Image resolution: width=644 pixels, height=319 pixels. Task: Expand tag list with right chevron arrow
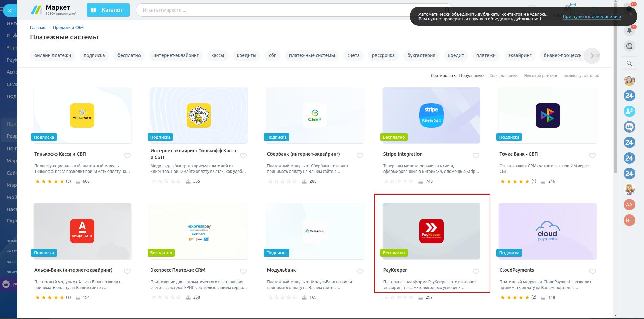[592, 56]
